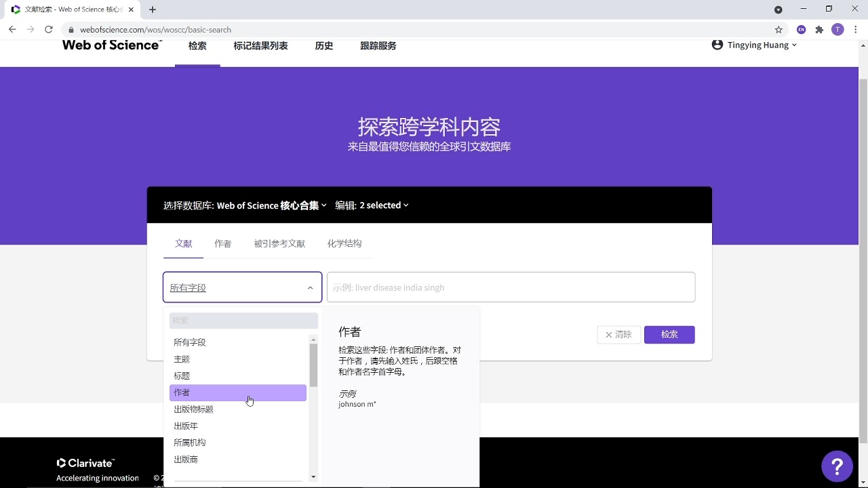
Task: Switch to the 化学结构 tab
Action: (x=344, y=243)
